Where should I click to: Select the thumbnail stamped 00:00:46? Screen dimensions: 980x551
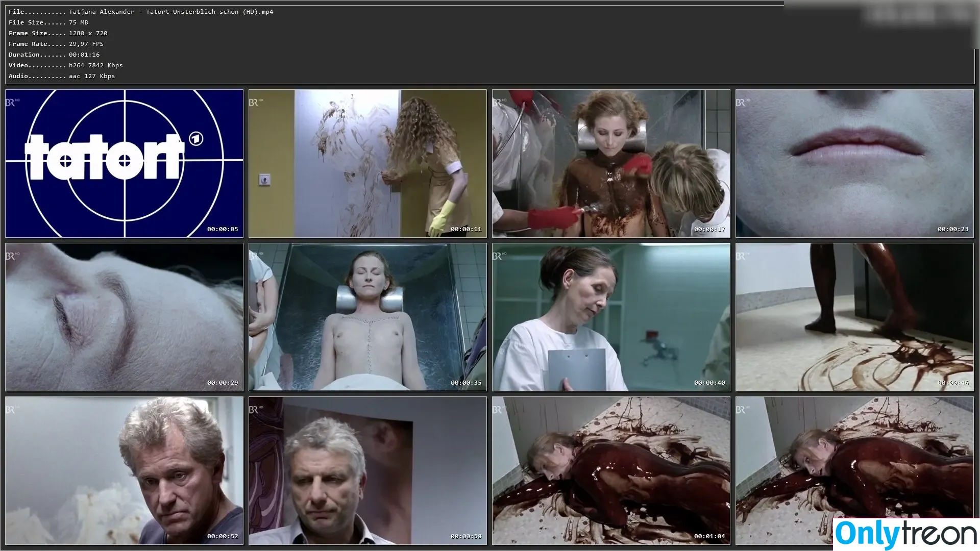coord(854,317)
